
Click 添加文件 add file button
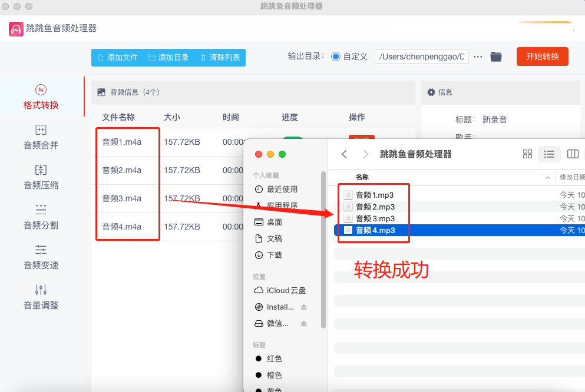tap(117, 58)
